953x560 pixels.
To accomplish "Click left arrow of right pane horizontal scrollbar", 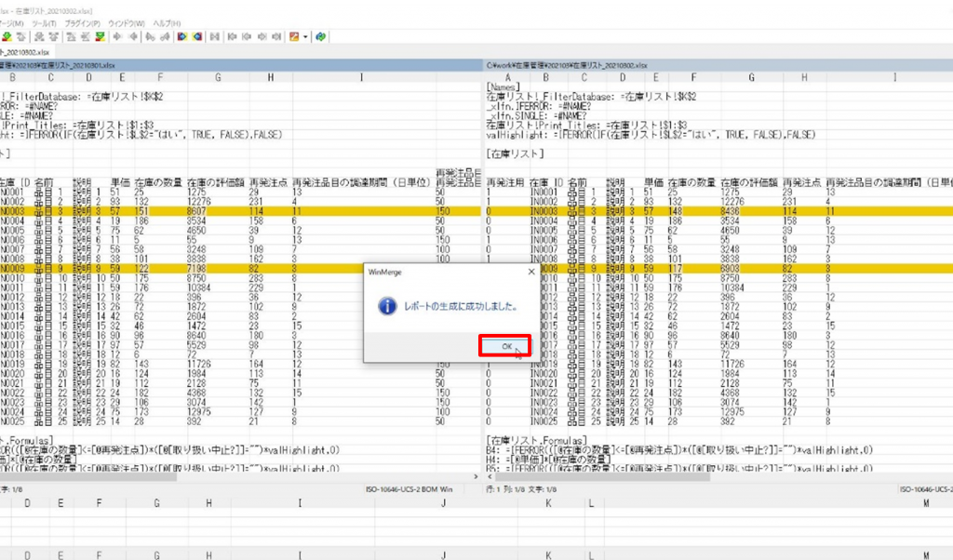I will click(x=490, y=477).
